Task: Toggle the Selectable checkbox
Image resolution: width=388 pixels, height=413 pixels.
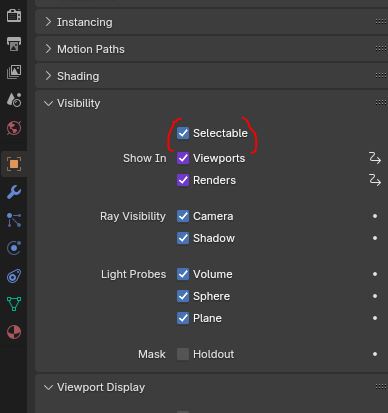Action: pyautogui.click(x=183, y=133)
